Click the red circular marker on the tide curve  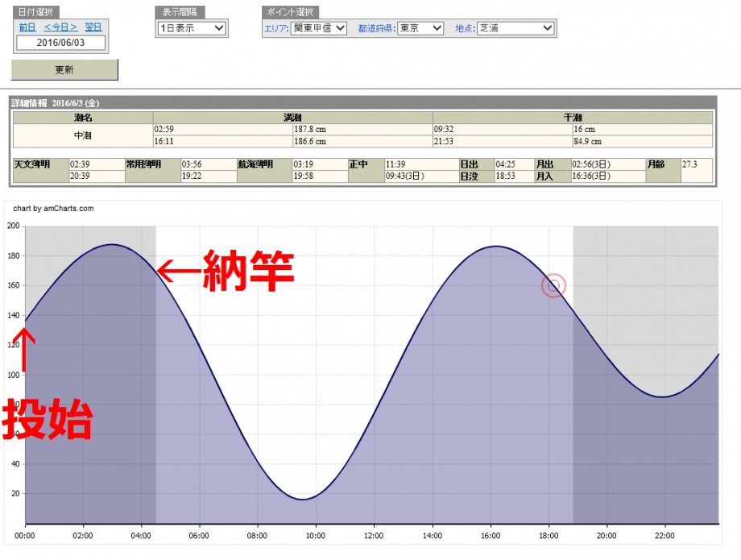tap(553, 285)
